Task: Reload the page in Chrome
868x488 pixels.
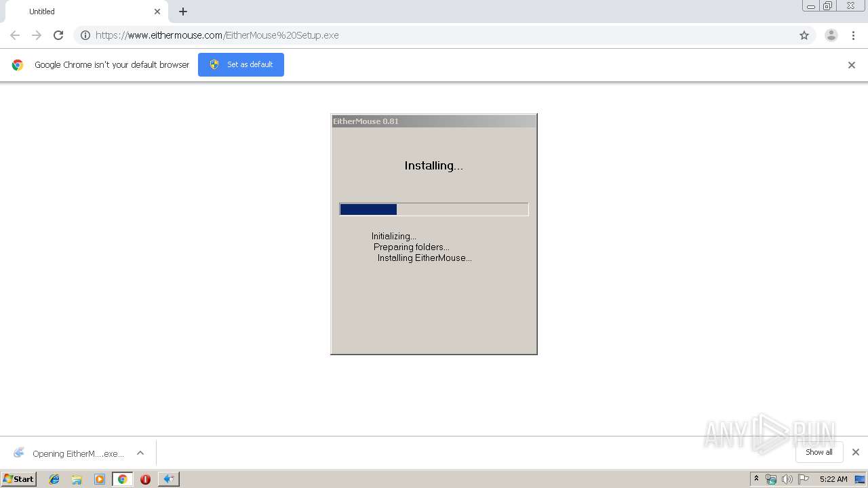Action: click(58, 35)
